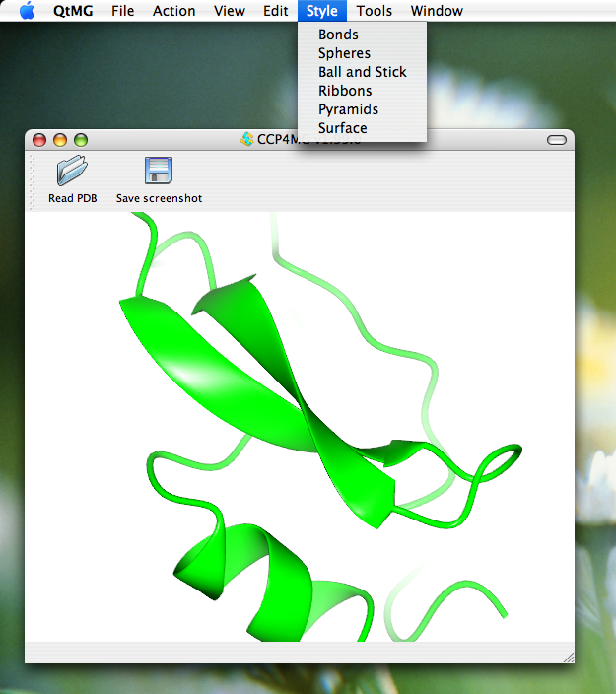Click the toolbar drag handle
The width and height of the screenshot is (616, 694).
pos(32,182)
